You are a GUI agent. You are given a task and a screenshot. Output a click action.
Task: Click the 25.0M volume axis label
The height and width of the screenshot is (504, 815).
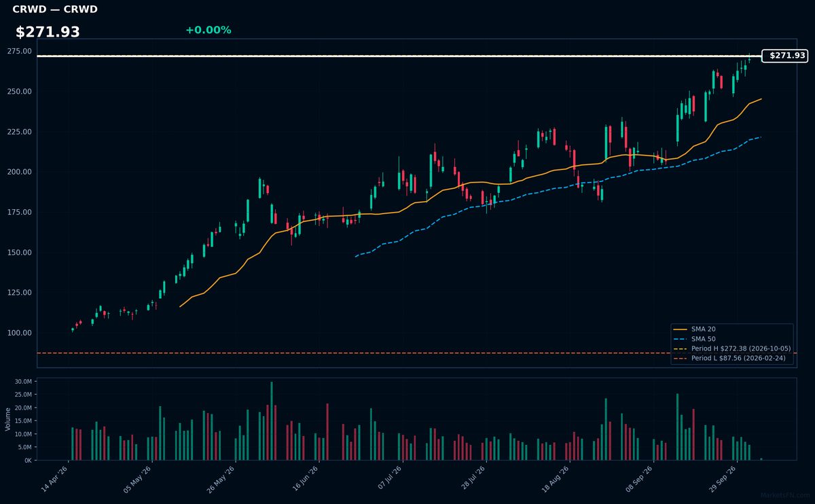[x=23, y=395]
